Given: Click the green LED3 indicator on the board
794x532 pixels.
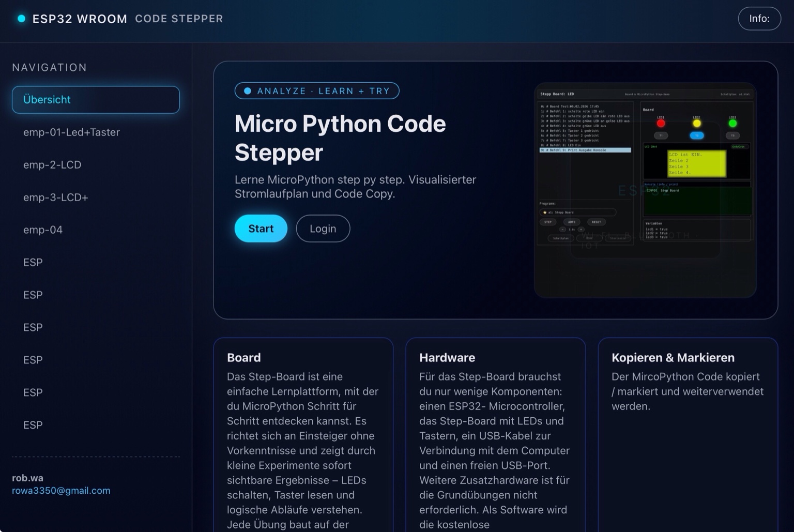Looking at the screenshot, I should pyautogui.click(x=732, y=124).
